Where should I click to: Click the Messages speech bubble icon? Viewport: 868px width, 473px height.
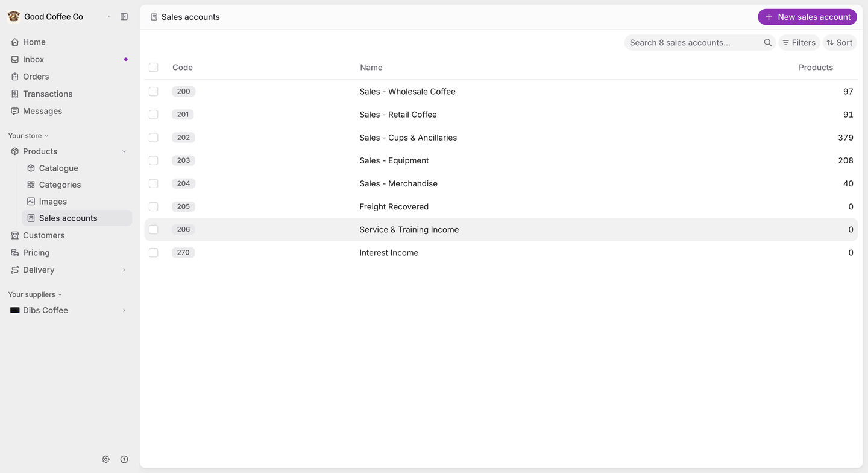coord(15,111)
